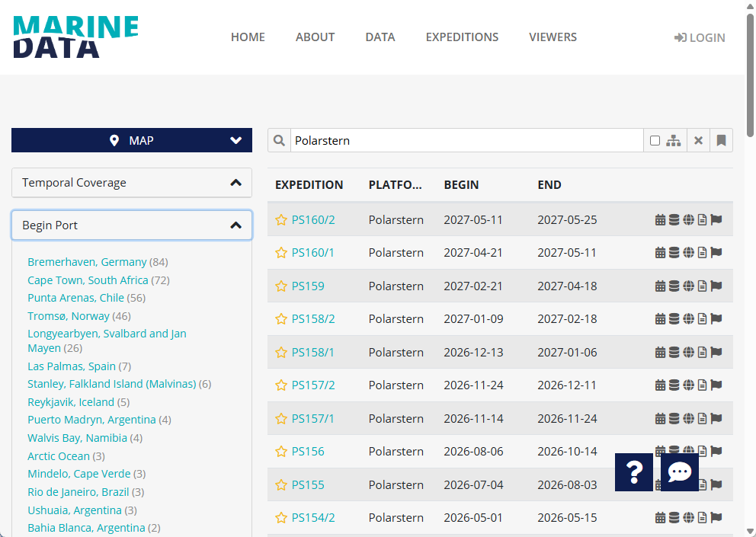Filter by Bremerhaven, Germany begin port
The height and width of the screenshot is (537, 756).
tap(87, 262)
